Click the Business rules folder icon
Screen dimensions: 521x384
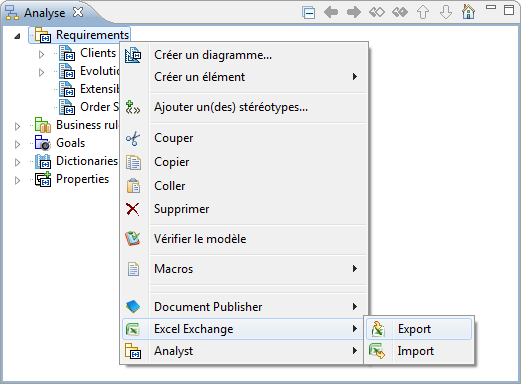[43, 125]
